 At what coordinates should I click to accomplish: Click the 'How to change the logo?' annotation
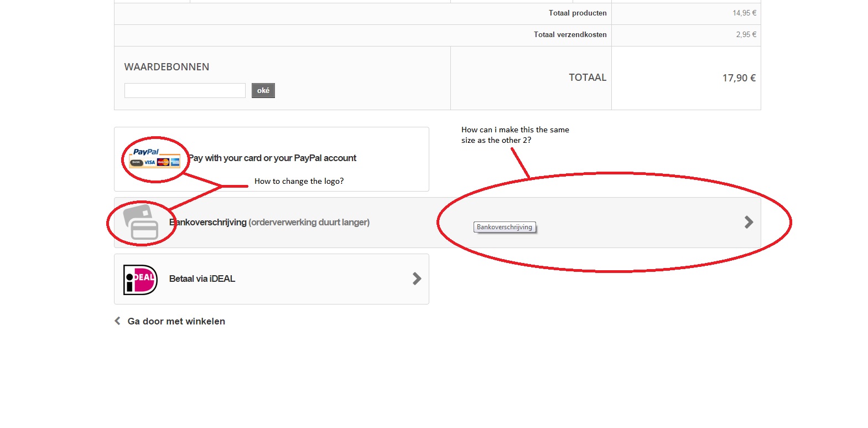click(299, 181)
